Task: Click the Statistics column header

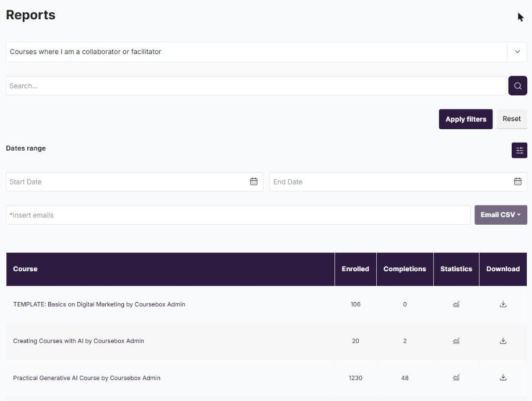Action: pyautogui.click(x=456, y=269)
